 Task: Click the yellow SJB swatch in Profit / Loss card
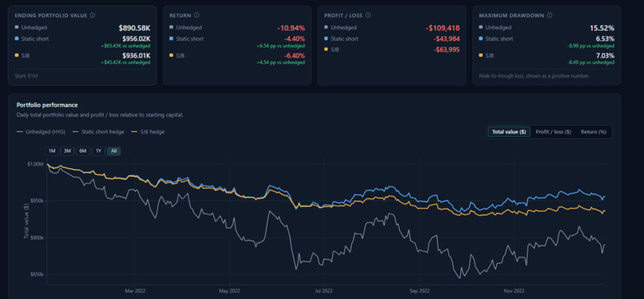(326, 50)
